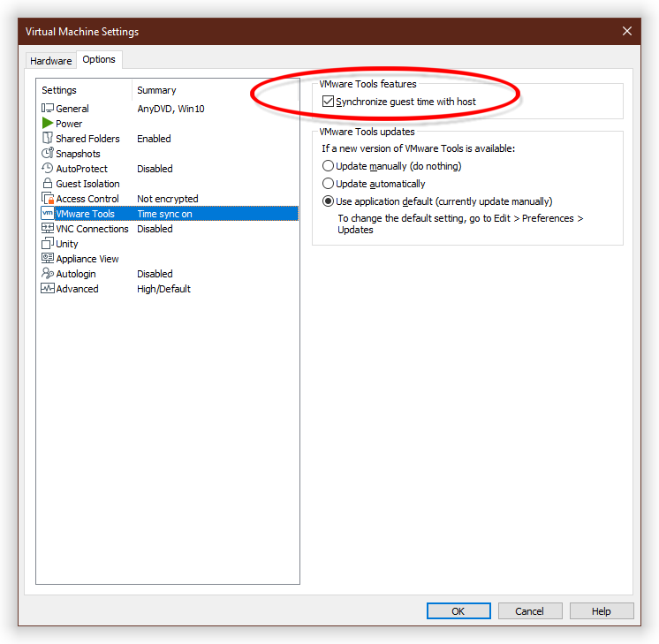The image size is (659, 644).
Task: Click the green Power play icon
Action: [48, 123]
